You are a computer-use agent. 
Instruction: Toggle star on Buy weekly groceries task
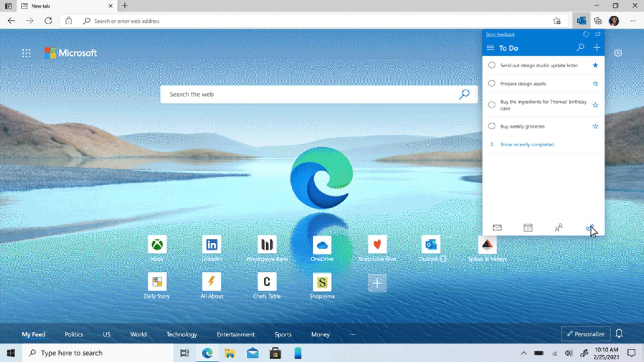596,127
